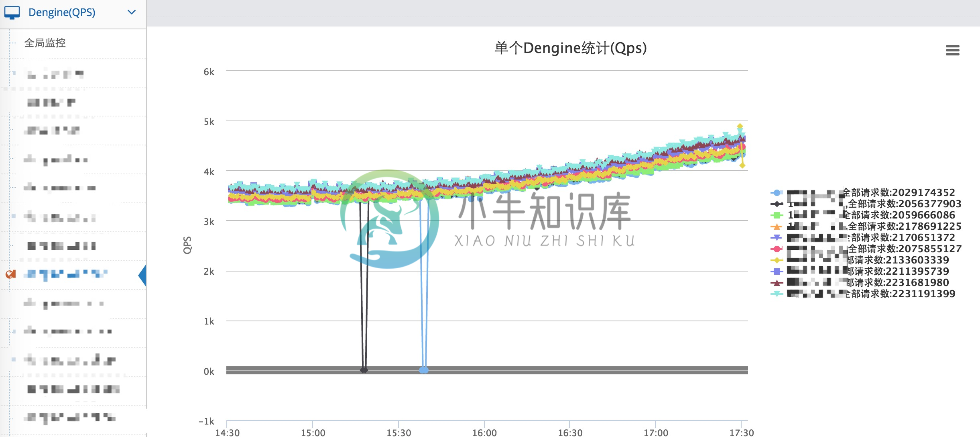Click the 2k y-axis label
The height and width of the screenshot is (437, 980).
(209, 272)
